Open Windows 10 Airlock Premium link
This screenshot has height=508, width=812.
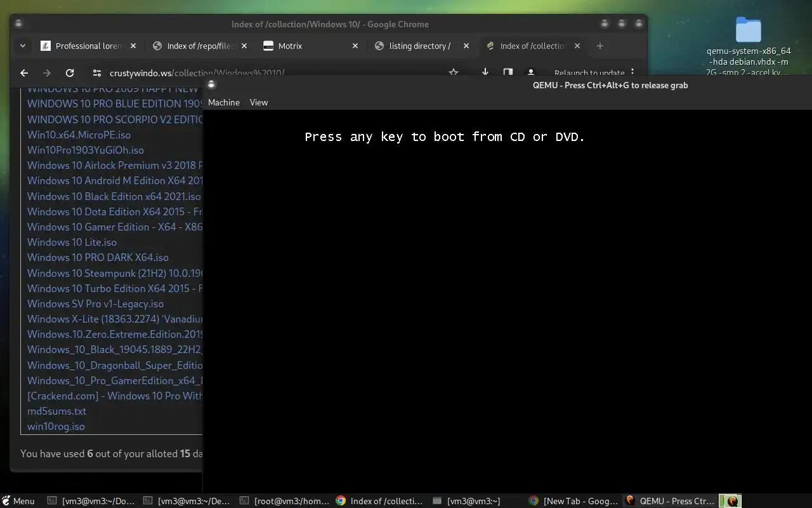[x=115, y=165]
